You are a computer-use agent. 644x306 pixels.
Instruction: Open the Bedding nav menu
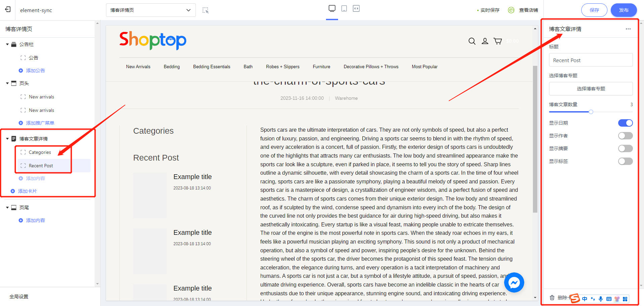172,67
